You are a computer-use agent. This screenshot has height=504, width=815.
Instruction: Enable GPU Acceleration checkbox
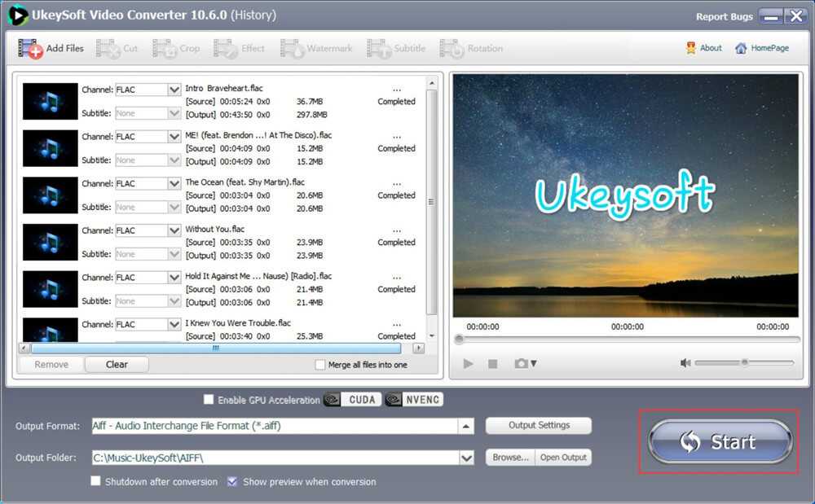pyautogui.click(x=209, y=400)
